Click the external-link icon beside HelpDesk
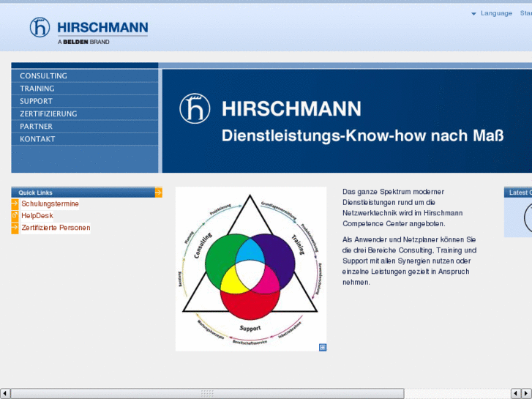The width and height of the screenshot is (532, 399). (x=15, y=216)
